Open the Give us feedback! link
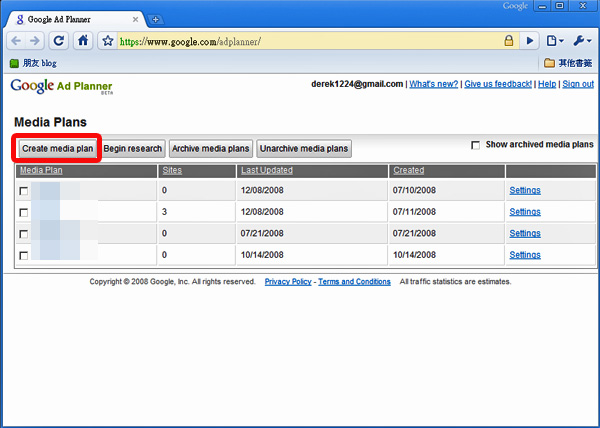 point(498,84)
